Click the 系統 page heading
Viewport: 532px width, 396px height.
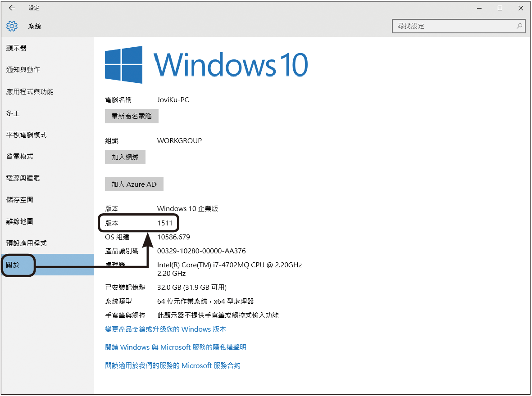point(35,26)
